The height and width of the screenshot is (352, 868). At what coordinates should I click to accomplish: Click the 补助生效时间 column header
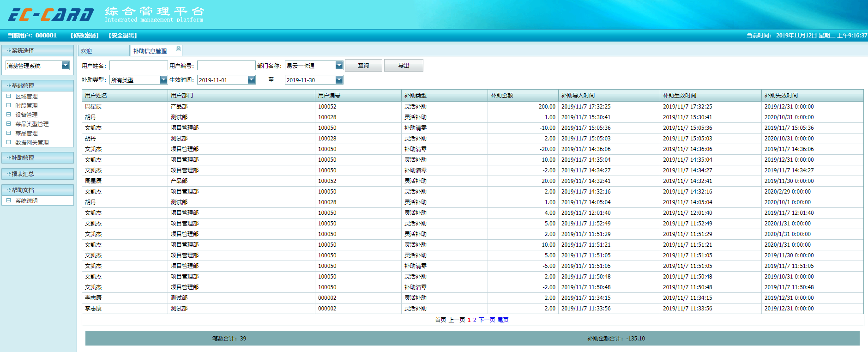point(711,95)
